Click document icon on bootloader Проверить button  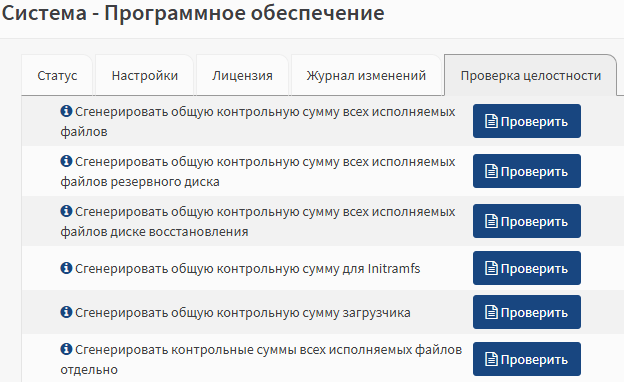(491, 312)
